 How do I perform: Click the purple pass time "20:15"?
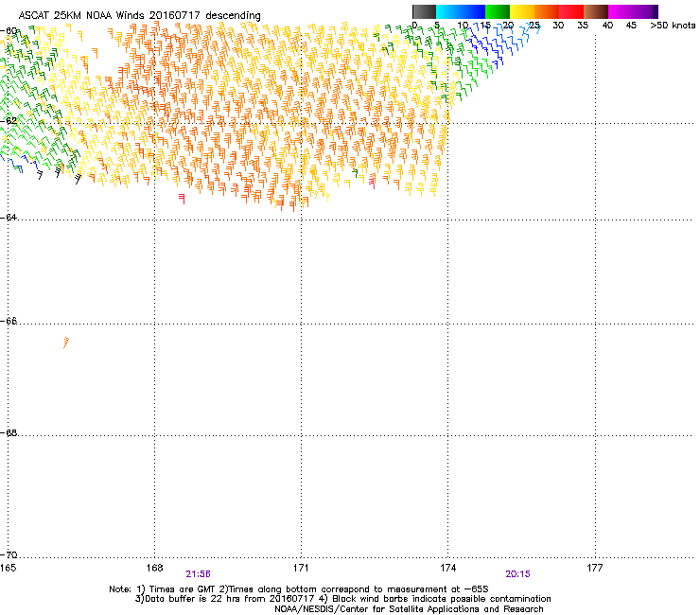(517, 574)
